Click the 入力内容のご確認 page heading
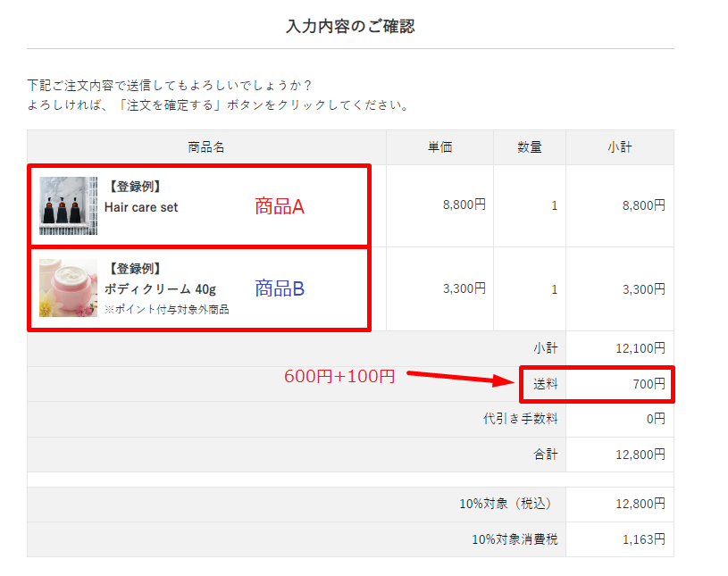728x576 pixels. pos(350,27)
